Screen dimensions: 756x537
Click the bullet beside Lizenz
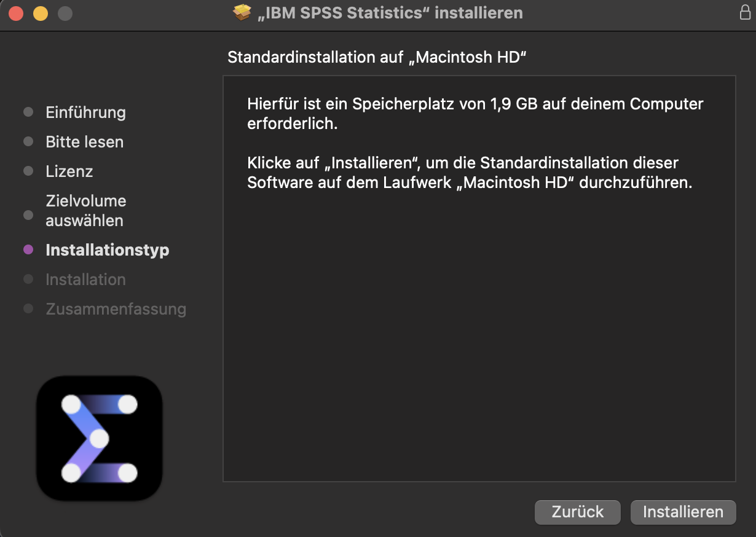(28, 171)
